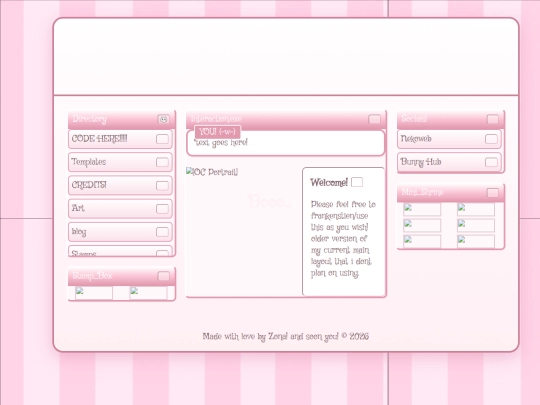Open the Art directory link
540x405 pixels.
(120, 209)
